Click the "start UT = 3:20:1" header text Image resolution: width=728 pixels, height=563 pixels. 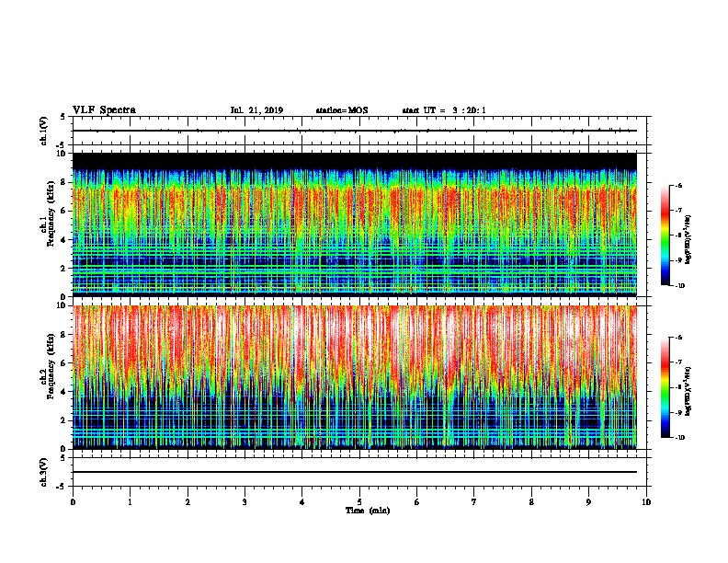point(444,110)
